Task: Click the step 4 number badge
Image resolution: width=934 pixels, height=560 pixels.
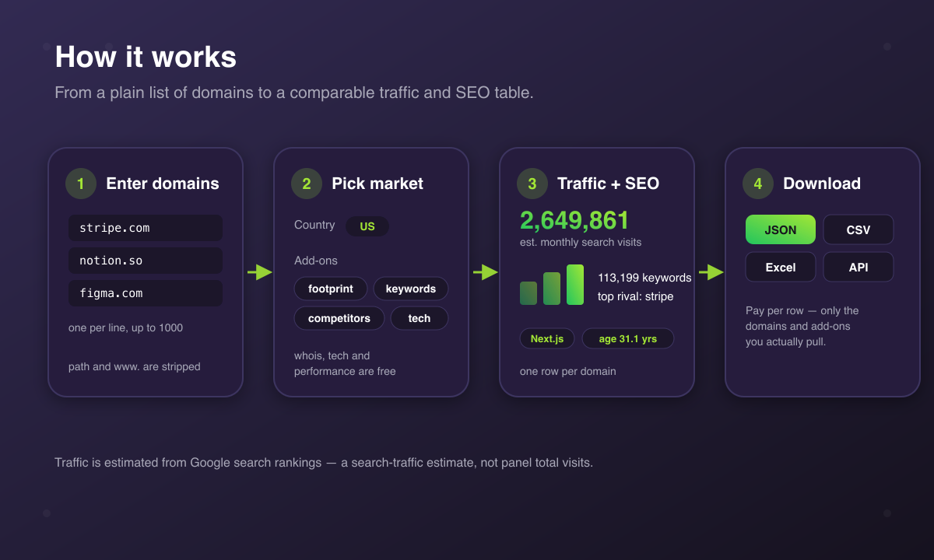Action: tap(758, 184)
